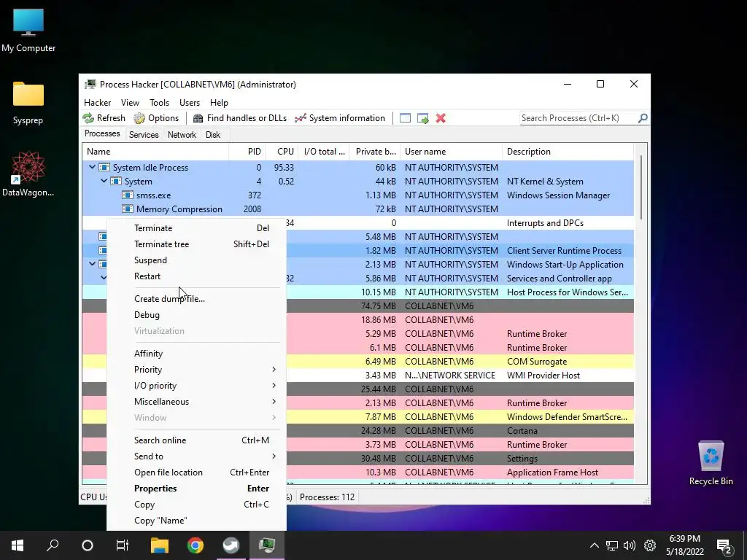Open the Help menu
The width and height of the screenshot is (747, 560).
pos(219,103)
